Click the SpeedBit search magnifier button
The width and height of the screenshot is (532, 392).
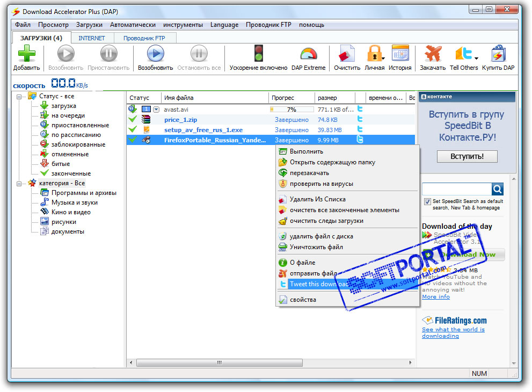click(498, 189)
